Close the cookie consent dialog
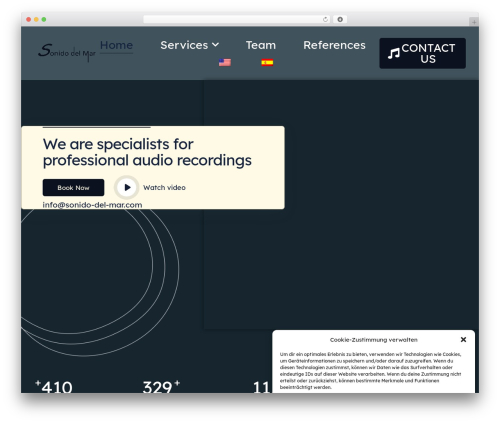 [463, 339]
